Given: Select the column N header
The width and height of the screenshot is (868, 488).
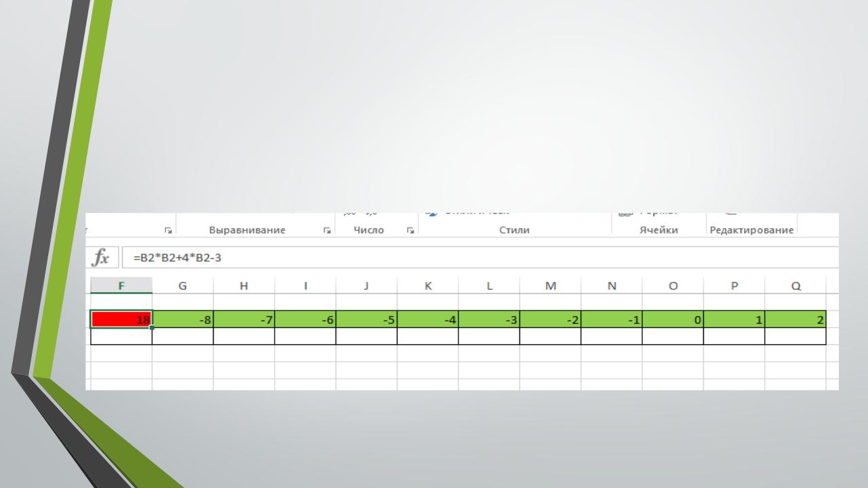Looking at the screenshot, I should [612, 285].
